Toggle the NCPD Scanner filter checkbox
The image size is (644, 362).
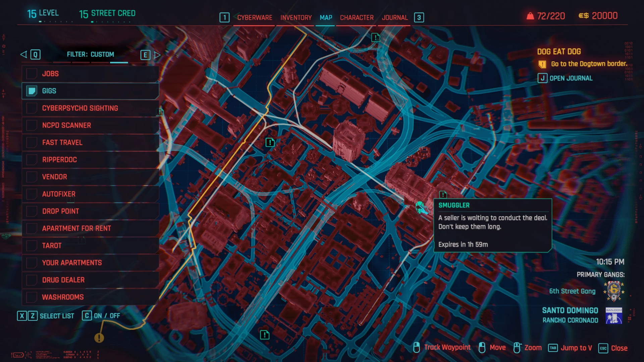32,125
